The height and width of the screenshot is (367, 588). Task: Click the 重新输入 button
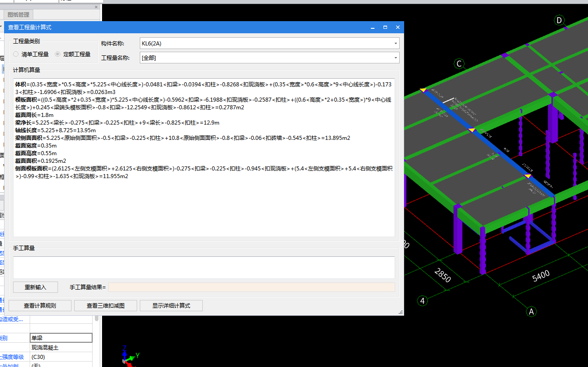point(36,287)
